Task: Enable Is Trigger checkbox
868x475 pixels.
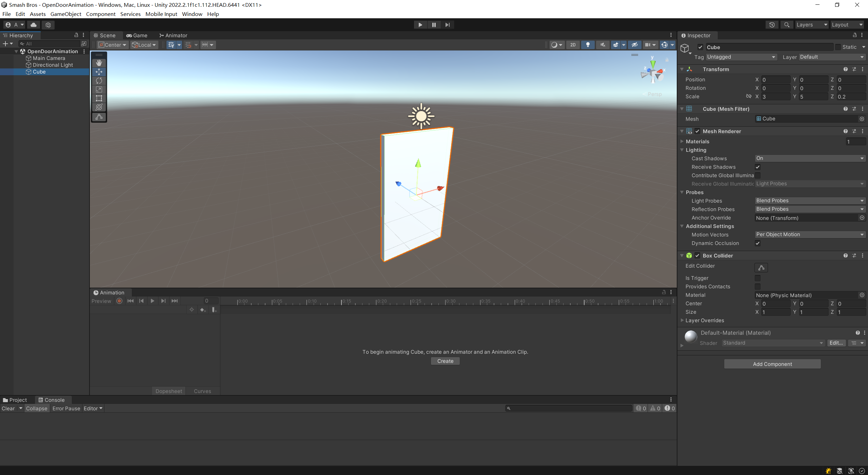Action: 757,278
